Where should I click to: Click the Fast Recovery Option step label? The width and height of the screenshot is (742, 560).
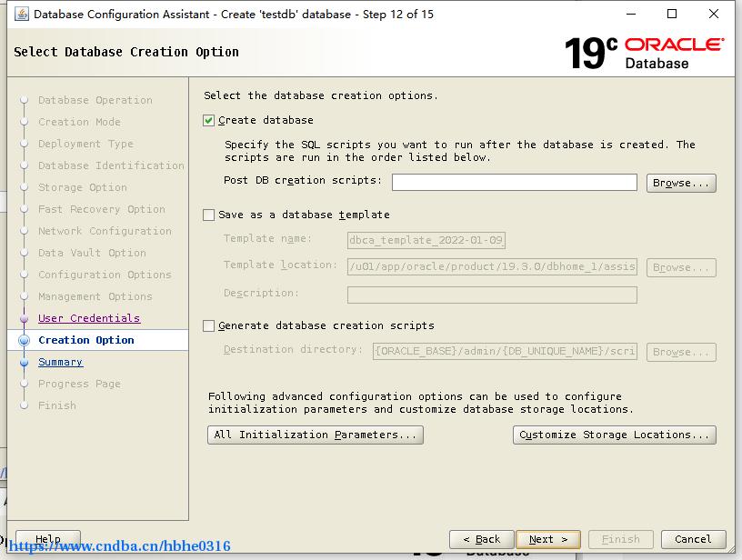(x=102, y=209)
